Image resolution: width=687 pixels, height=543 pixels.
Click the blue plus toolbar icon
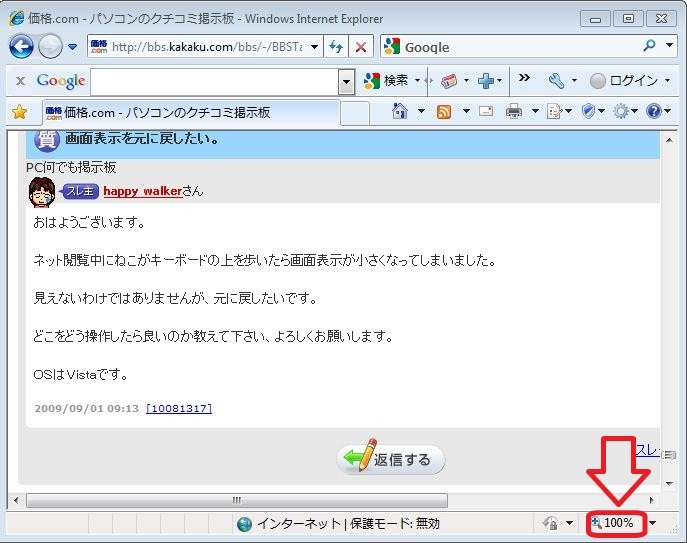click(486, 81)
